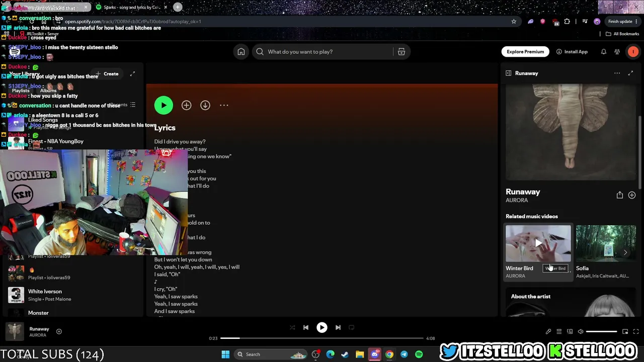644x362 pixels.
Task: Bookmark this page with the star icon
Action: click(514, 22)
